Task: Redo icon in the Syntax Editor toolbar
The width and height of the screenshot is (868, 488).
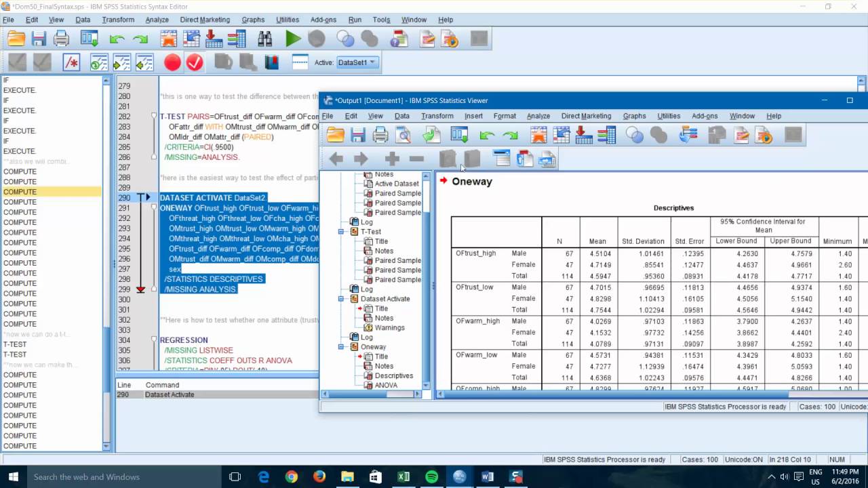Action: click(140, 39)
